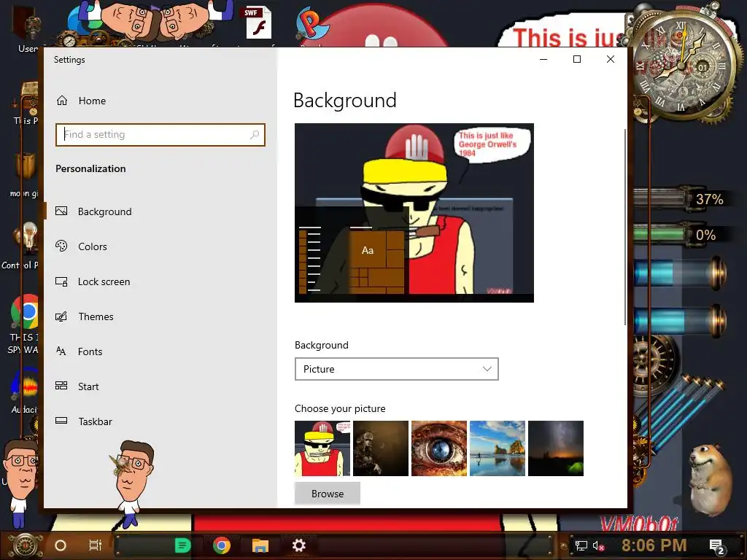Viewport: 747px width, 560px height.
Task: Open Cortana circle on the taskbar
Action: pyautogui.click(x=61, y=545)
